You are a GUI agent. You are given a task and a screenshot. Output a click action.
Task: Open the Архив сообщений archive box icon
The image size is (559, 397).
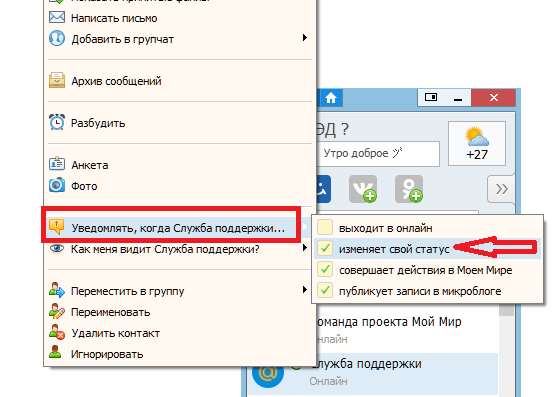(57, 81)
